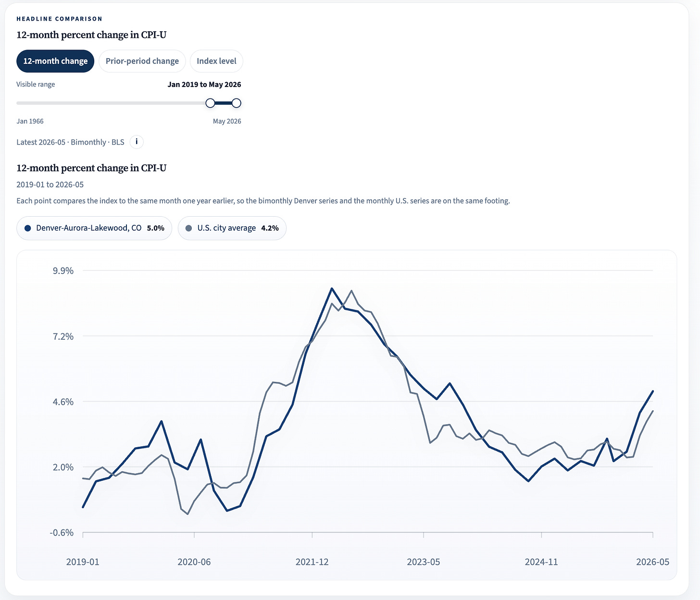
Task: Click the 2019-01 x-axis label
Action: coord(83,562)
